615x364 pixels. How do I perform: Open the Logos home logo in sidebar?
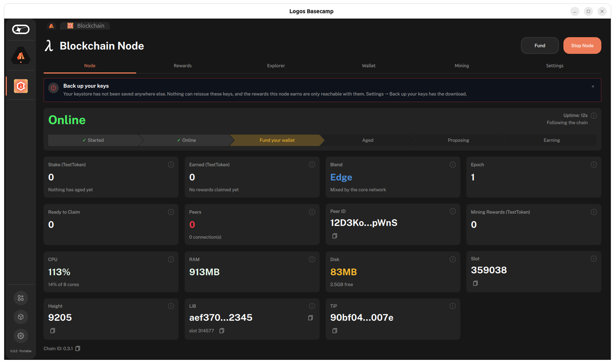21,29
